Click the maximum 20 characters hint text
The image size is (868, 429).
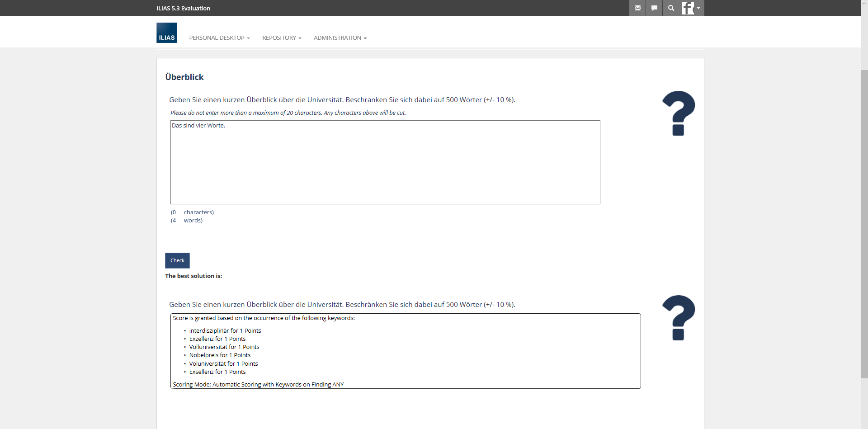point(288,113)
